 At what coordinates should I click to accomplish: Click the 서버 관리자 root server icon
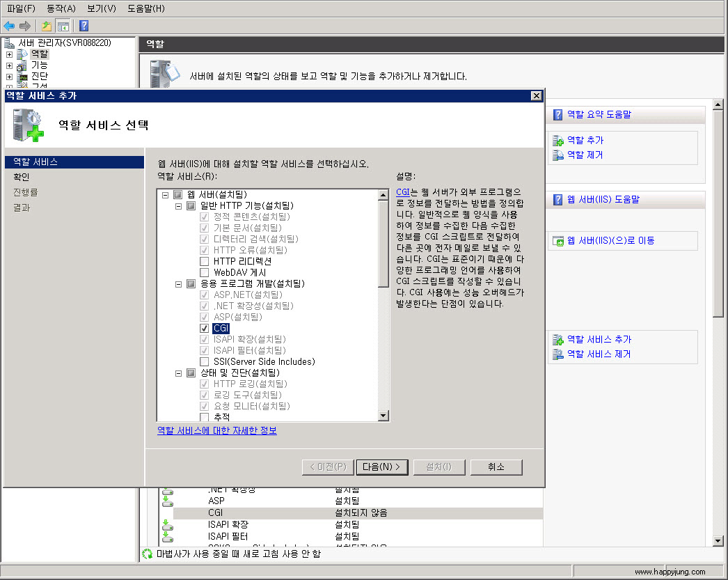[x=9, y=43]
